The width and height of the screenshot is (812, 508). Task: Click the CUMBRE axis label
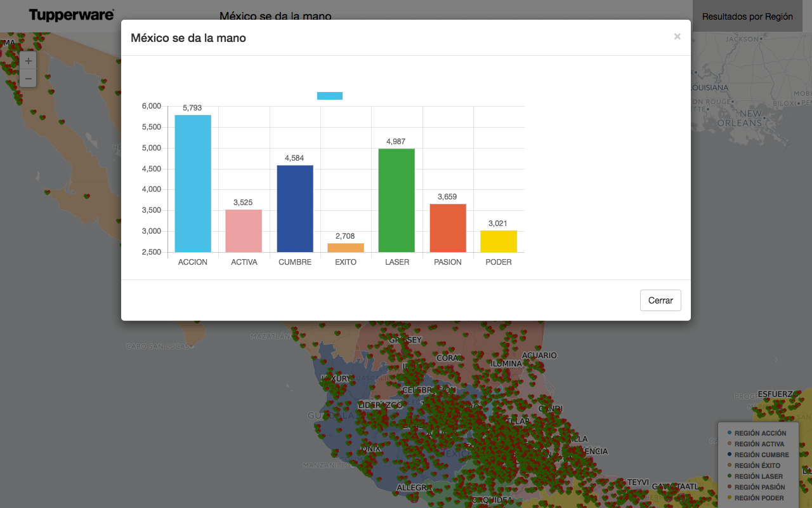[x=295, y=262]
